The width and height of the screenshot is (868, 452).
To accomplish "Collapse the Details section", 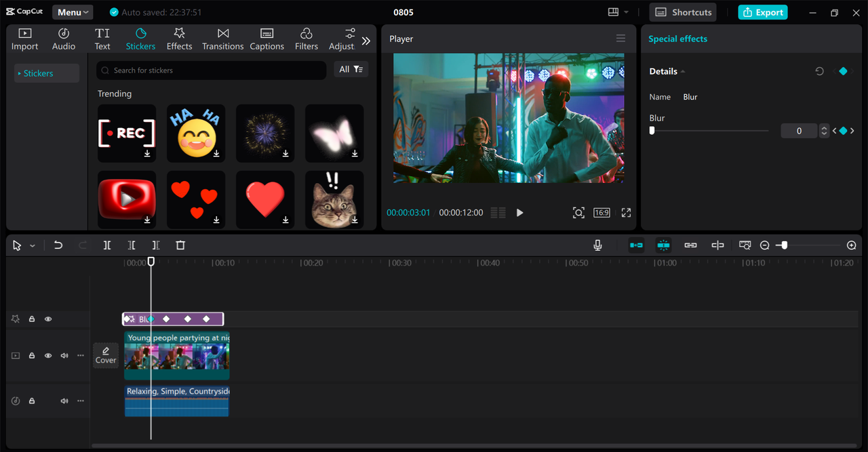I will (684, 72).
